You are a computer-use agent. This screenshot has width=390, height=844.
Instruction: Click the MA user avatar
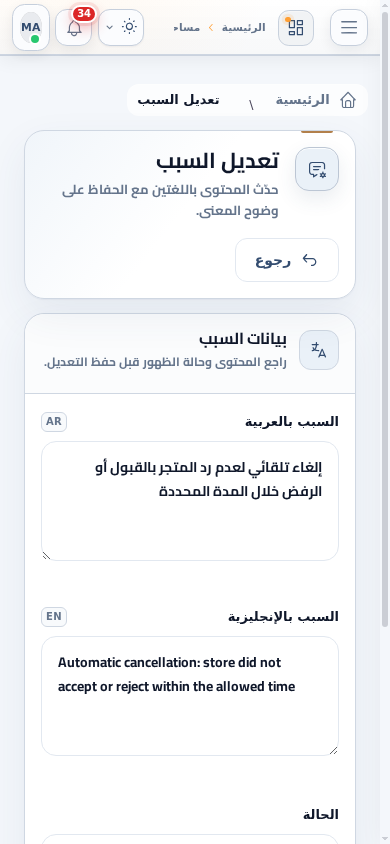click(x=31, y=27)
